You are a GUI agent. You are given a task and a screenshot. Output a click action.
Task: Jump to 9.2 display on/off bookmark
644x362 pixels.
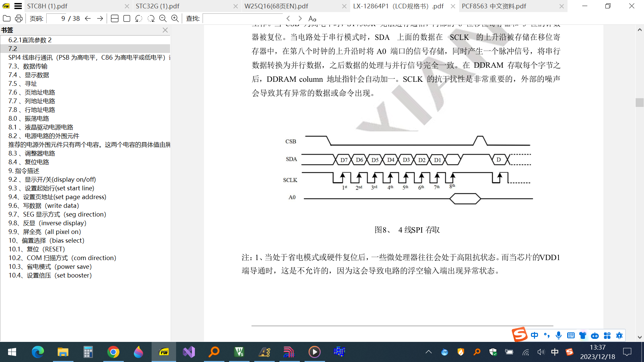(85, 179)
